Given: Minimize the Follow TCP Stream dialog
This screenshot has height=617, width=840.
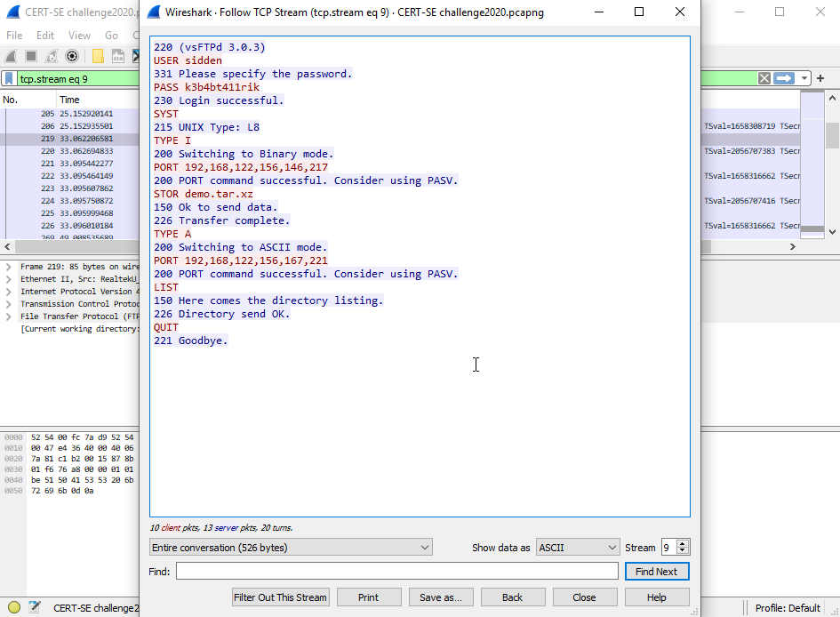Looking at the screenshot, I should click(599, 12).
